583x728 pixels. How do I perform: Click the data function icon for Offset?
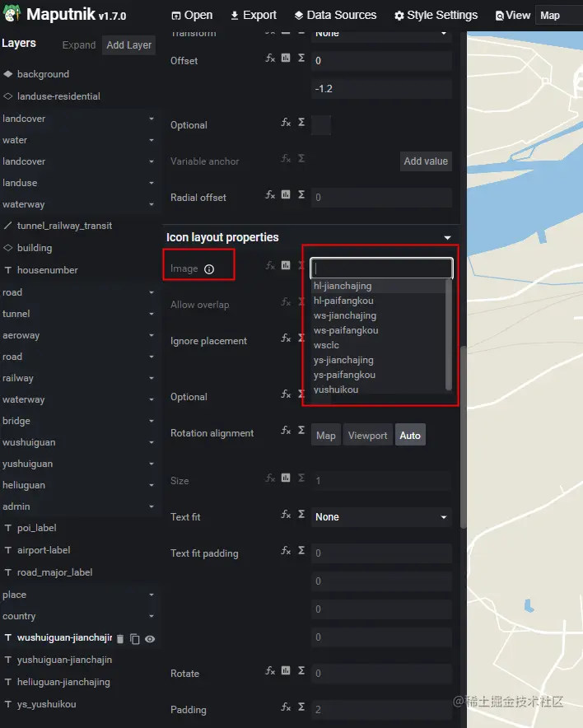click(x=286, y=58)
